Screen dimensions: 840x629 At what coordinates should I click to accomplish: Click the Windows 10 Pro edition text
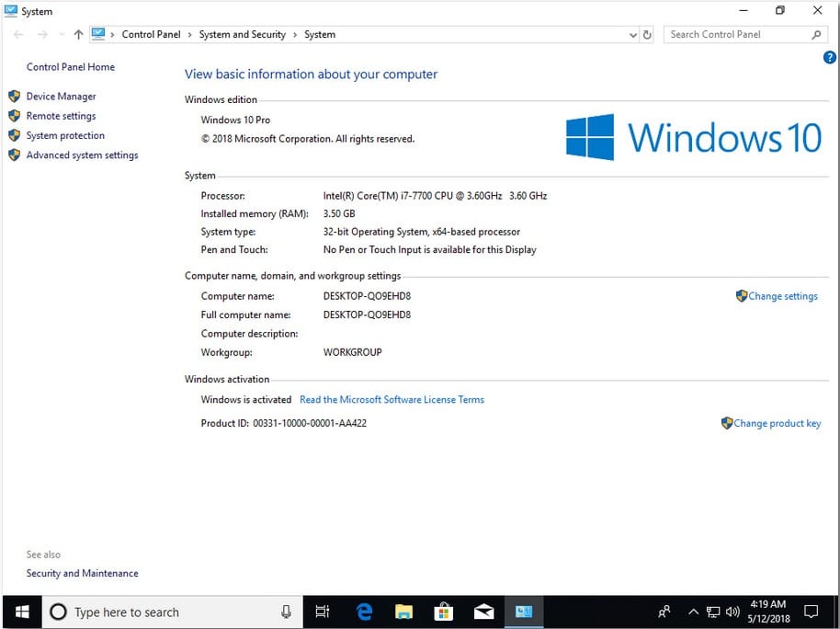[x=235, y=120]
